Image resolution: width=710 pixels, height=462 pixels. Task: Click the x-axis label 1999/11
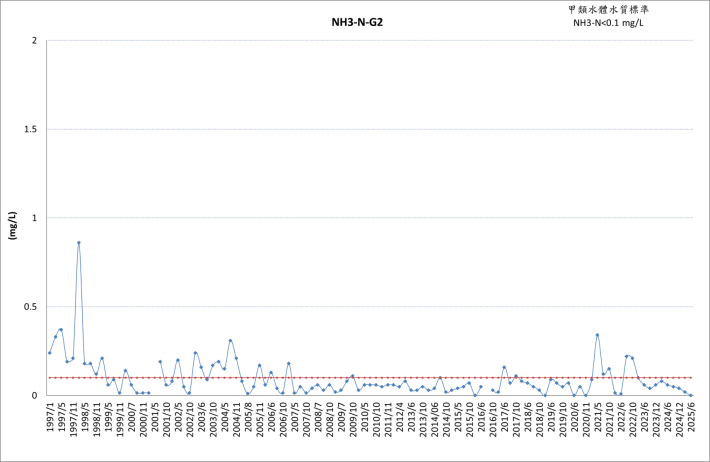120,420
